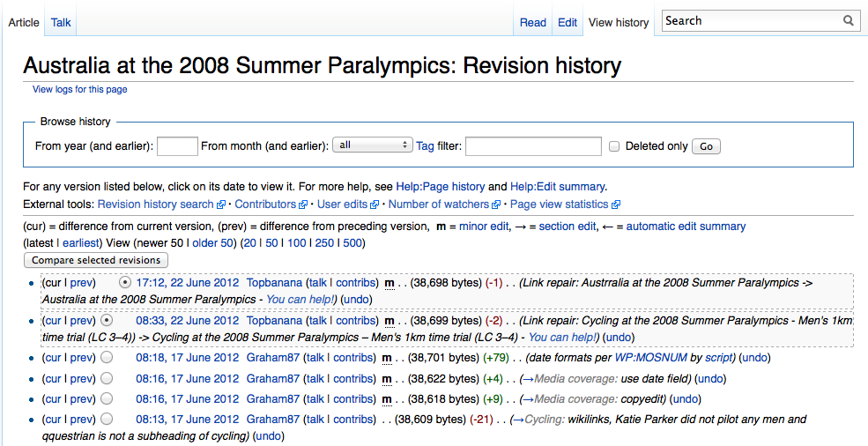Click undo for the copyedit revision

[x=685, y=399]
